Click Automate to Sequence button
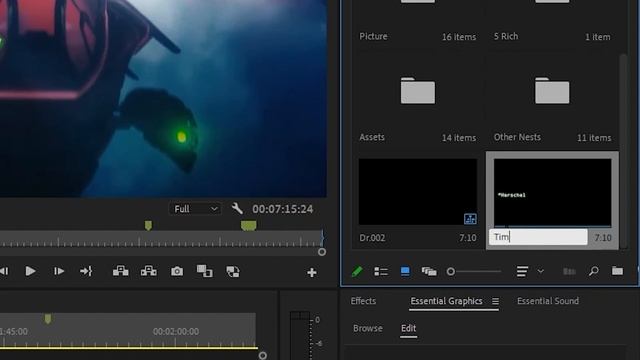640x360 pixels. coord(569,271)
